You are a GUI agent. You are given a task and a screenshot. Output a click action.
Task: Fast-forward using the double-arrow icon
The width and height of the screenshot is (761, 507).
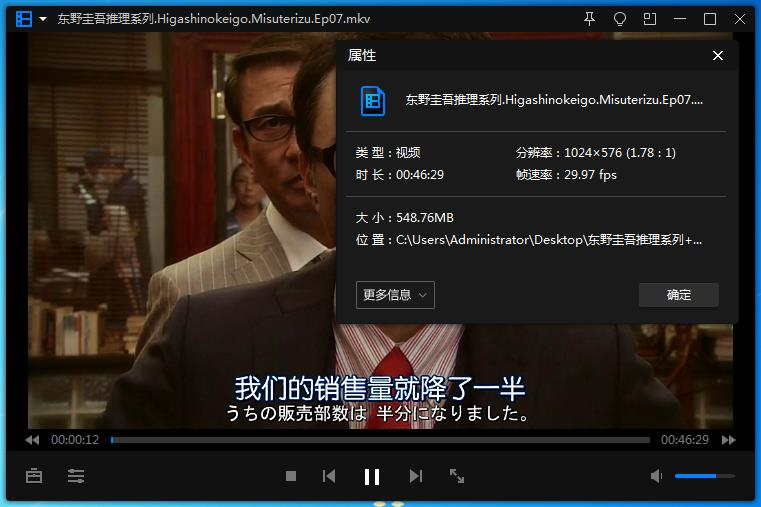coord(728,440)
